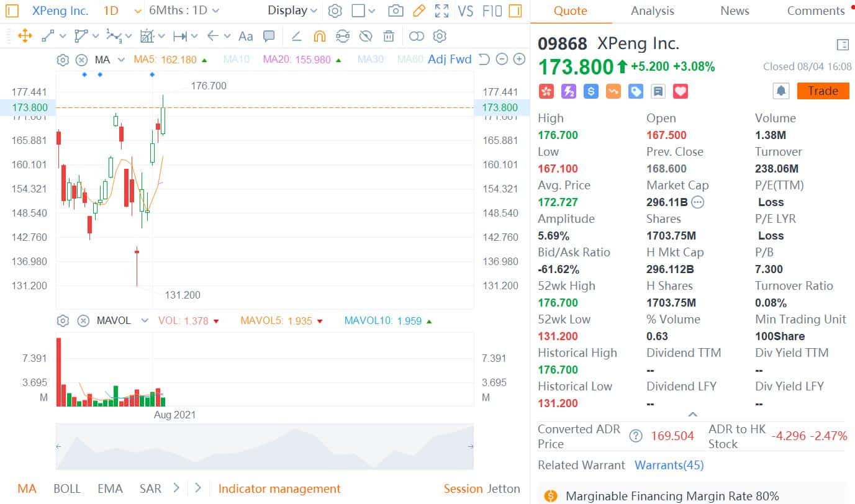The width and height of the screenshot is (855, 504).
Task: Enter fullscreen chart mode
Action: tap(441, 11)
